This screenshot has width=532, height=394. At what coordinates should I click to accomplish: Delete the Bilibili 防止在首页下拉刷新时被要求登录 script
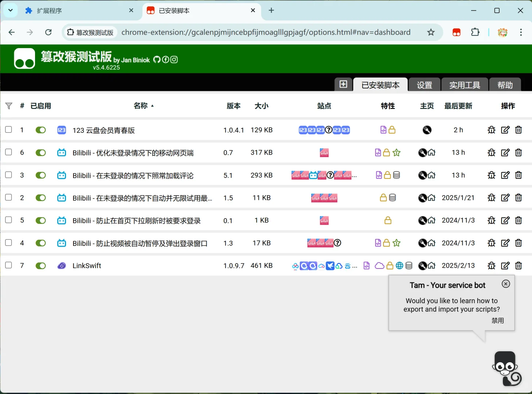(x=518, y=220)
